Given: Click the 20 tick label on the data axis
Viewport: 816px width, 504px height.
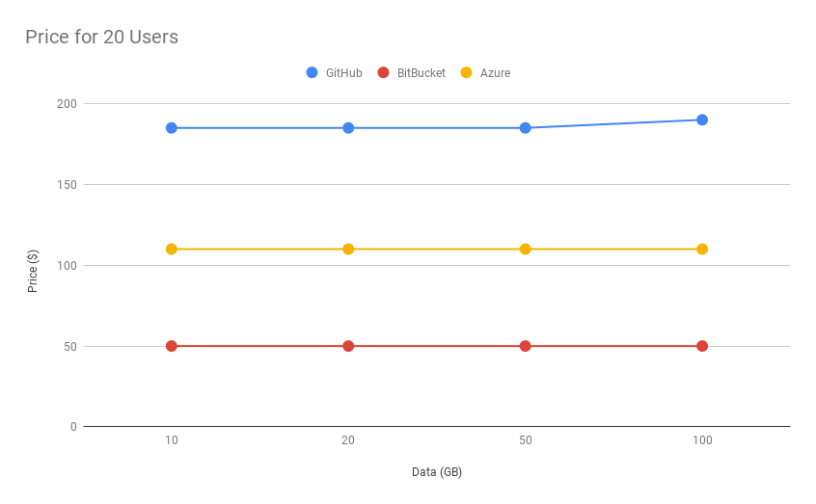Looking at the screenshot, I should click(x=348, y=440).
